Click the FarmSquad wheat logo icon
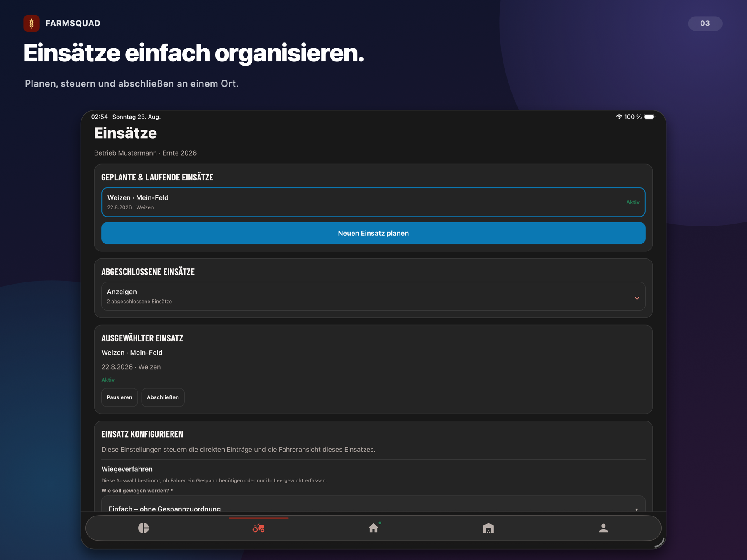 [32, 23]
